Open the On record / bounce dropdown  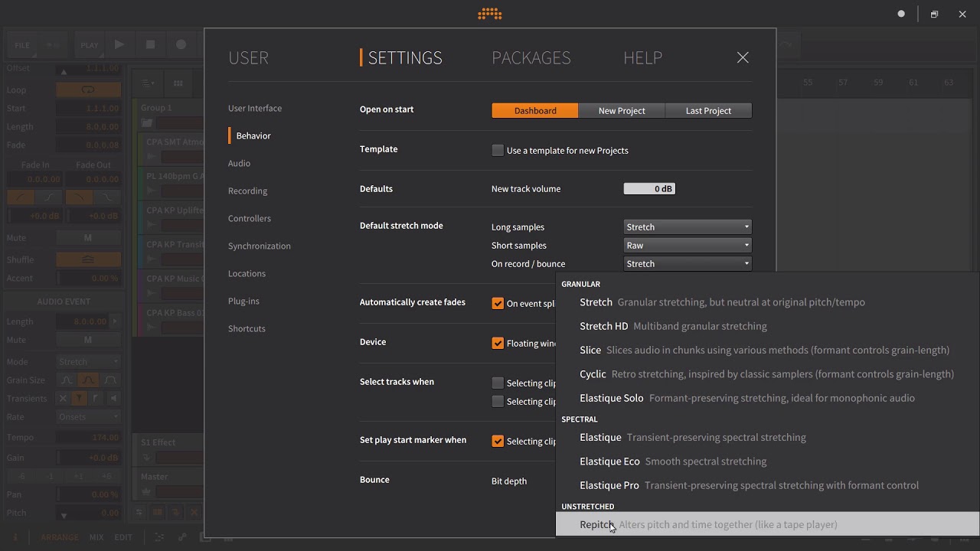tap(688, 263)
